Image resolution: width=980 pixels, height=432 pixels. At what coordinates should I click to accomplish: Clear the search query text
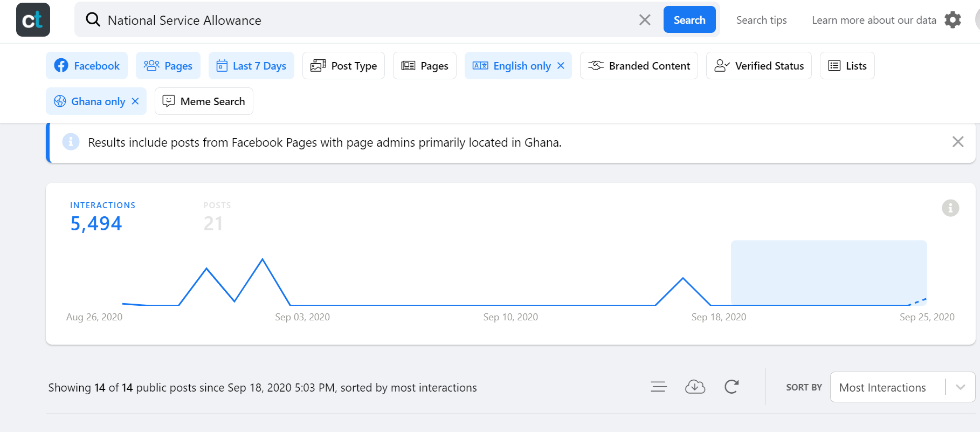click(x=645, y=20)
